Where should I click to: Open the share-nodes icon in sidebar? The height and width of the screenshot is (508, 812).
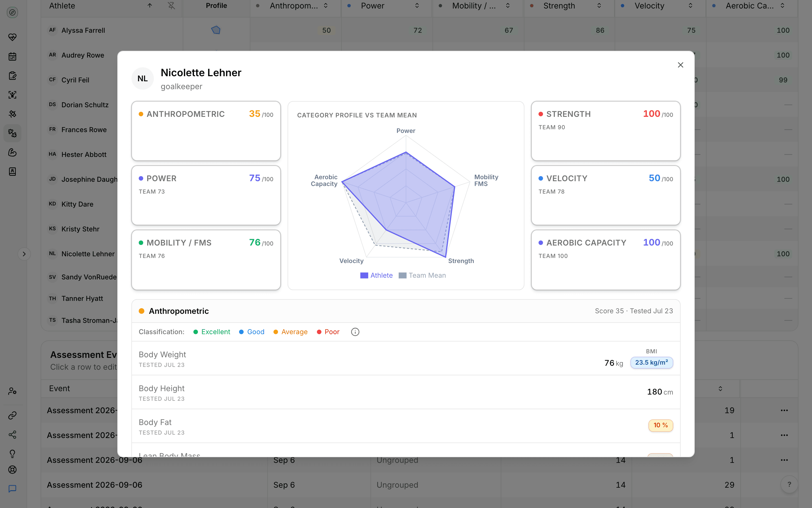[x=12, y=435]
